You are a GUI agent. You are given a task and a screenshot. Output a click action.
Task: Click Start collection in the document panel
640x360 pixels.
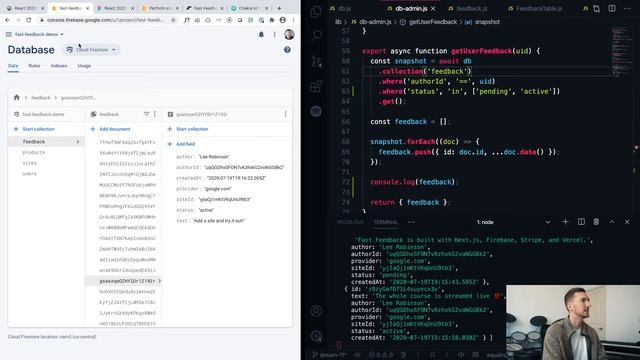pyautogui.click(x=187, y=129)
